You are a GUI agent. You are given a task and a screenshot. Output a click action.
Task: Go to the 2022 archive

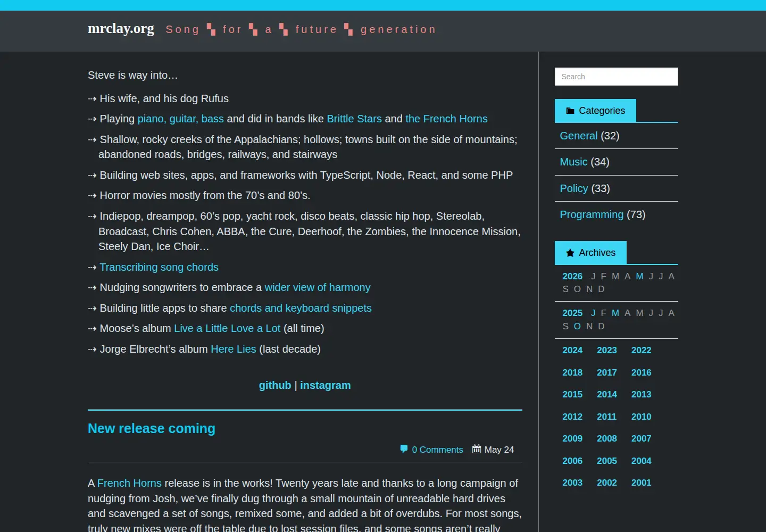pyautogui.click(x=641, y=350)
